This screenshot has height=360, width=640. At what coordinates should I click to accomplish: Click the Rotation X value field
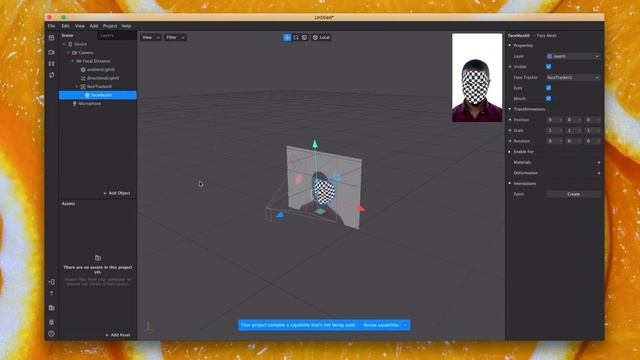[x=554, y=141]
